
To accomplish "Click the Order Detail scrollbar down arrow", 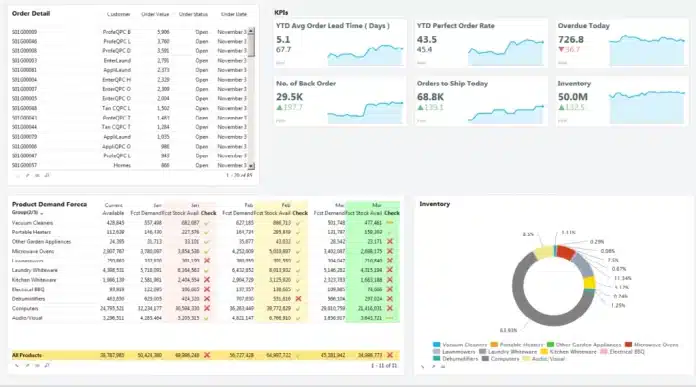I will pos(251,166).
